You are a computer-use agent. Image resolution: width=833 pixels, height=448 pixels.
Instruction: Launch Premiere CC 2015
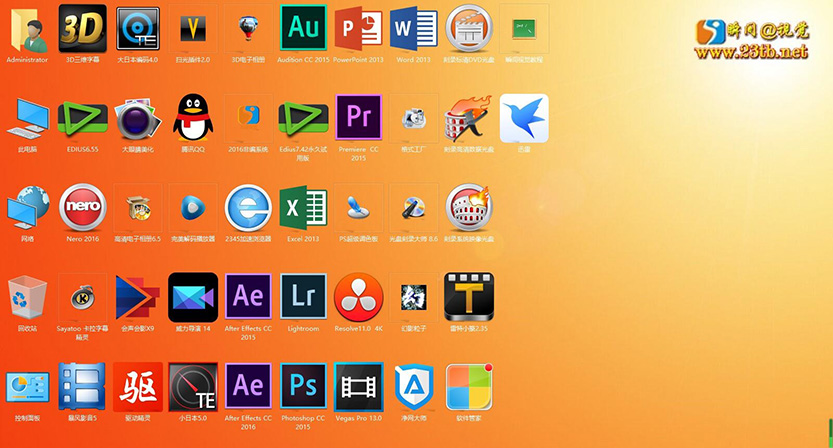[359, 117]
